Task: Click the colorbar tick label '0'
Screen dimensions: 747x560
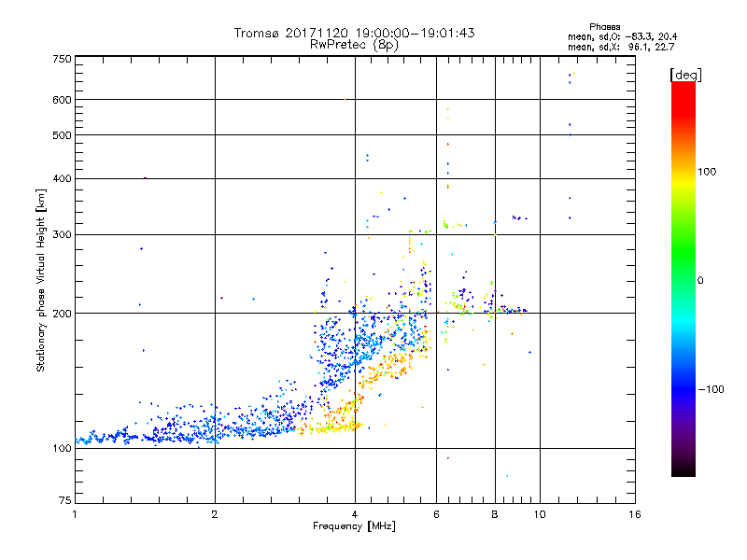Action: 700,281
